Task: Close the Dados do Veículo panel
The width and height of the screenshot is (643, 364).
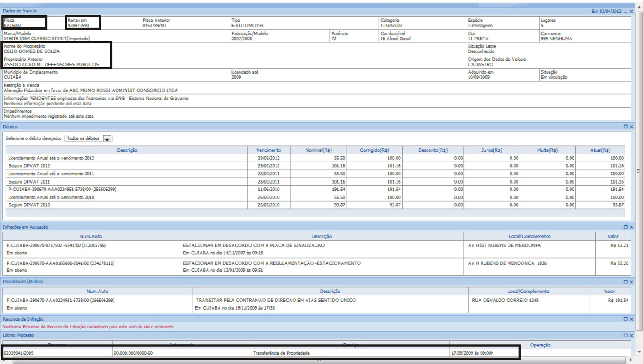Action: (x=631, y=12)
